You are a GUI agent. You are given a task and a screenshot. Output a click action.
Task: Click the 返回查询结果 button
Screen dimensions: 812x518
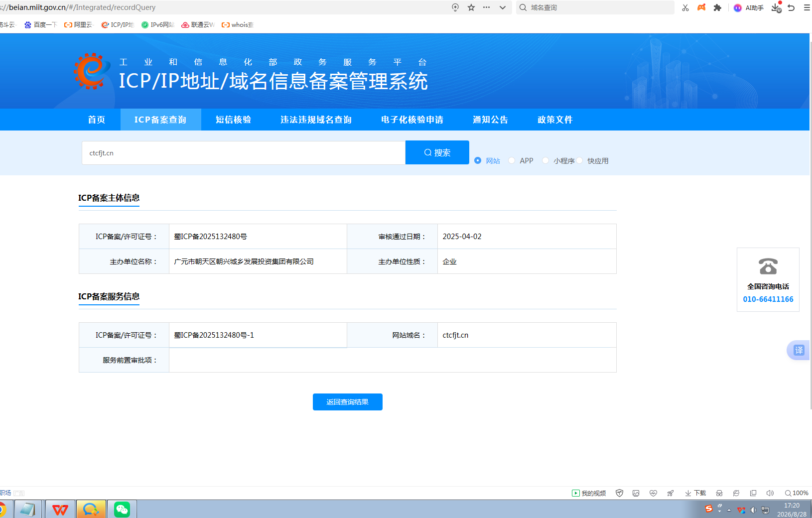[x=348, y=402]
